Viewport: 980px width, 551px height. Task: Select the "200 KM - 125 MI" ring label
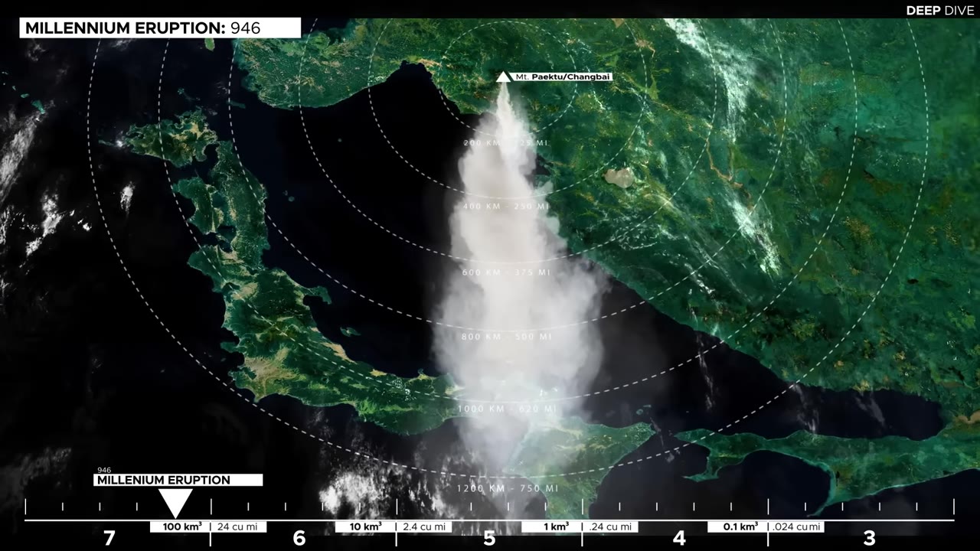point(506,143)
